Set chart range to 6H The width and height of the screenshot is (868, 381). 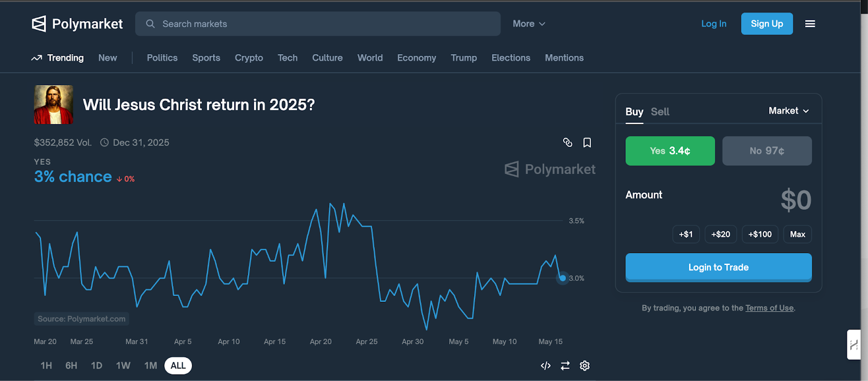tap(71, 366)
